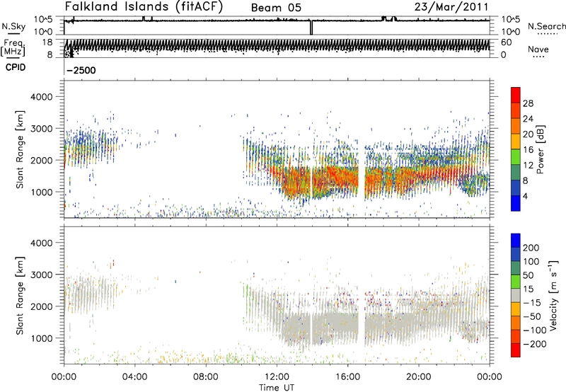Click the '28' power scale value
The height and width of the screenshot is (392, 566).
point(528,103)
